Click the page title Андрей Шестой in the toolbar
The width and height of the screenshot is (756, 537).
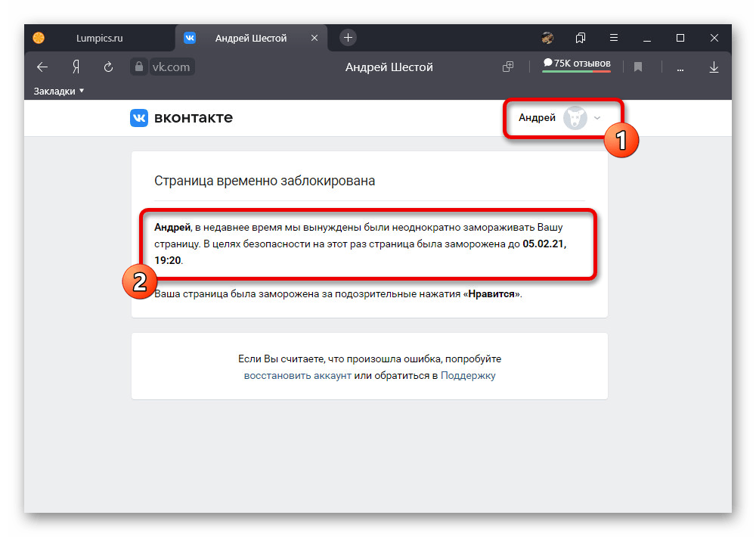click(389, 67)
